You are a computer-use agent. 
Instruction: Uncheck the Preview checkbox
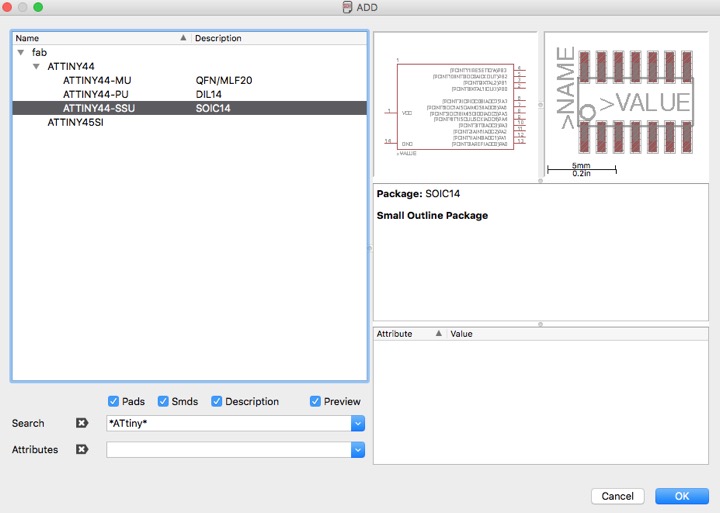coord(315,401)
